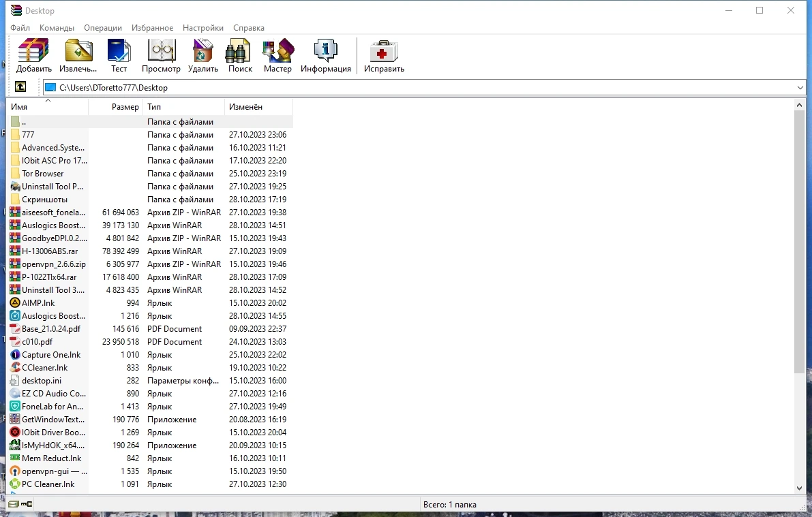812x517 pixels.
Task: Select the AIMP.lnk shortcut icon
Action: point(15,302)
